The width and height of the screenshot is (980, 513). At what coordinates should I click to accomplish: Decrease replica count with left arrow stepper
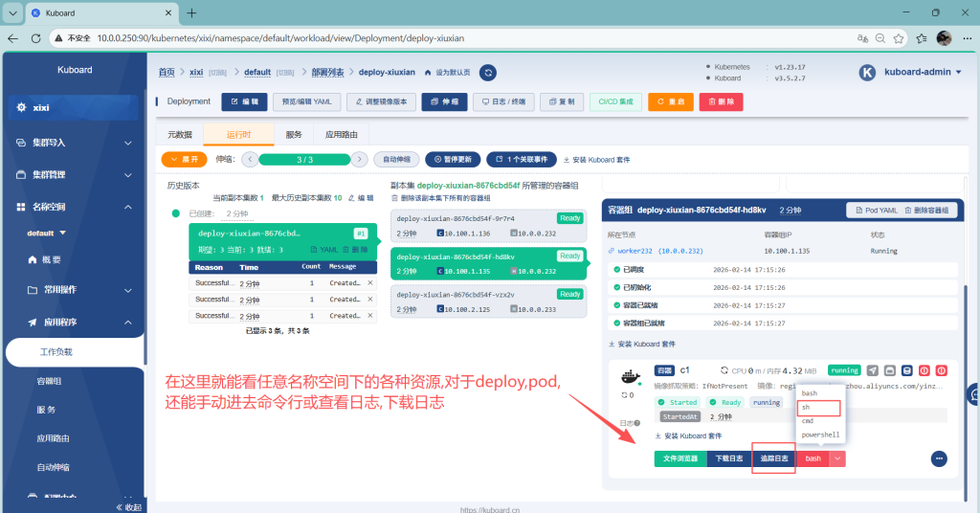coord(249,160)
